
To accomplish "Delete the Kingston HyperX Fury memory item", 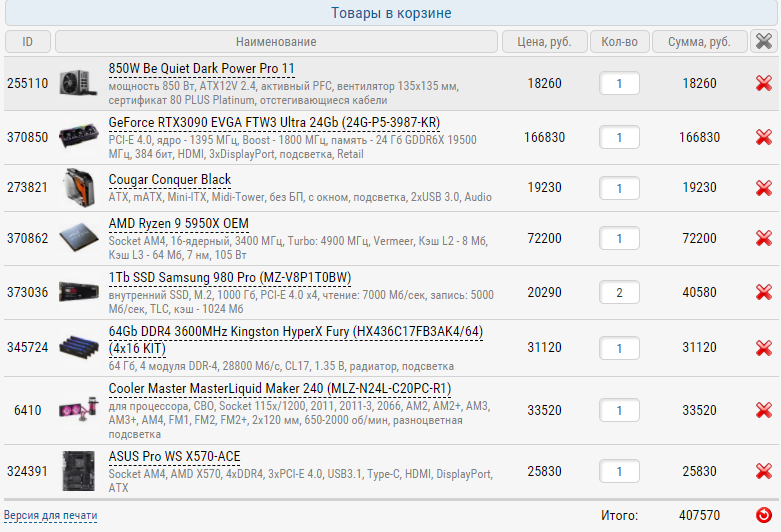I will pos(764,348).
